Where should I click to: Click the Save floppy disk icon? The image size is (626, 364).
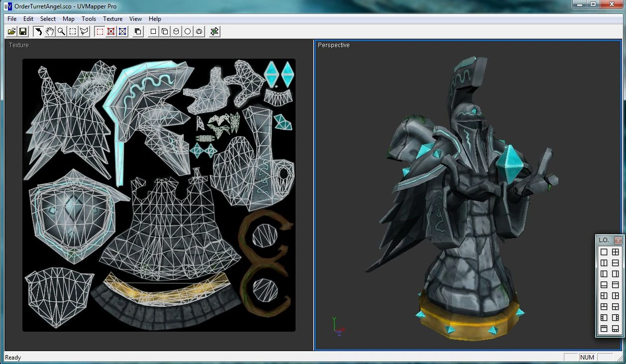click(23, 31)
